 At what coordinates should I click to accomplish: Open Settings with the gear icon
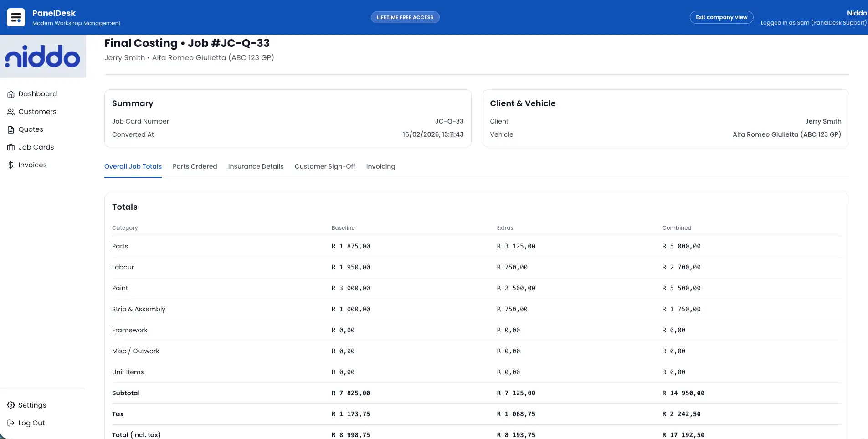(11, 405)
